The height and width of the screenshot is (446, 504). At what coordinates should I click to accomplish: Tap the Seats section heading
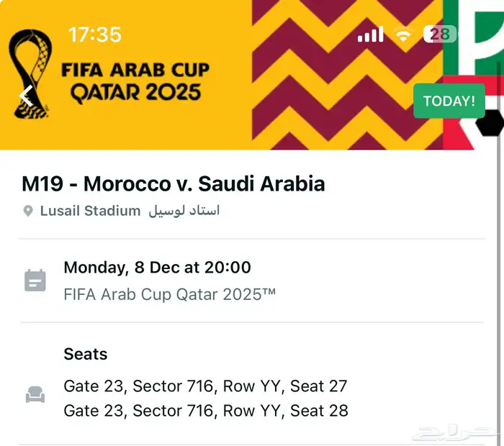click(85, 354)
